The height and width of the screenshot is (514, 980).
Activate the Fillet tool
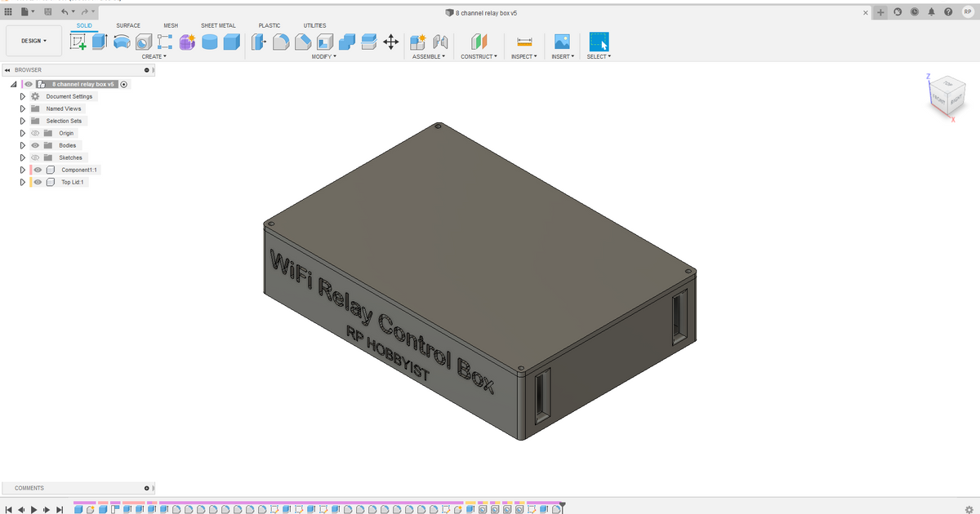[x=280, y=42]
